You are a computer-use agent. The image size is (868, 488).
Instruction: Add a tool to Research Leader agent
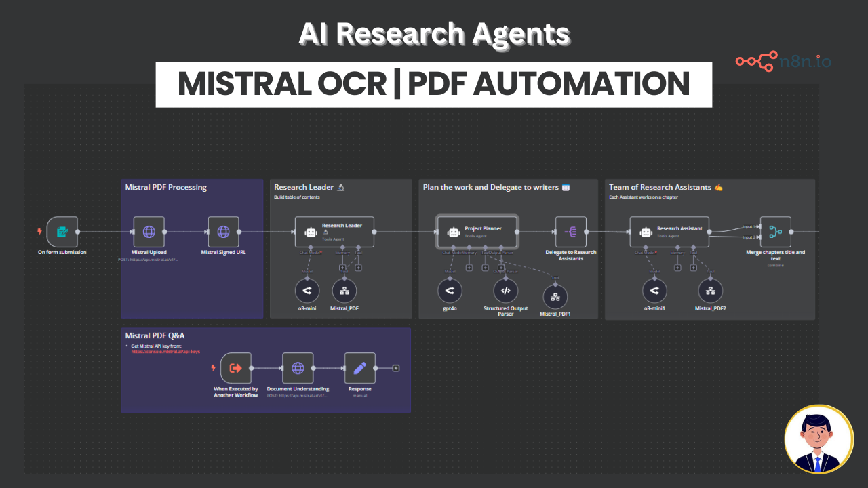(359, 267)
